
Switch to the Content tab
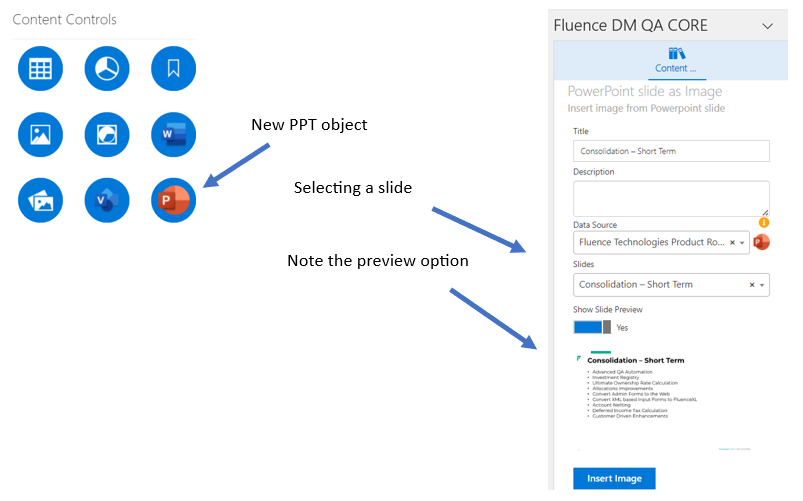click(x=677, y=60)
